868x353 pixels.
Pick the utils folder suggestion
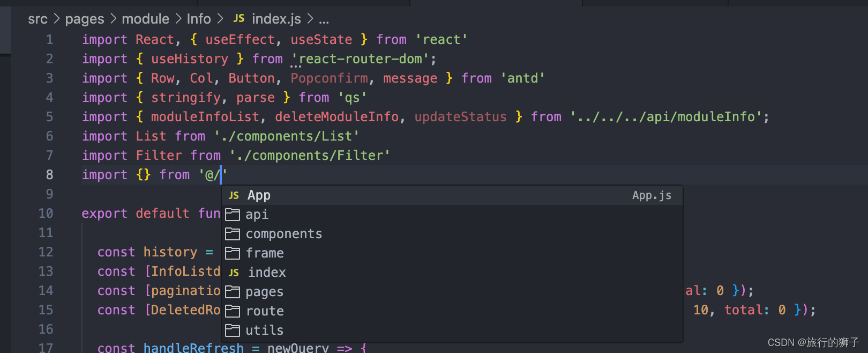pos(265,330)
